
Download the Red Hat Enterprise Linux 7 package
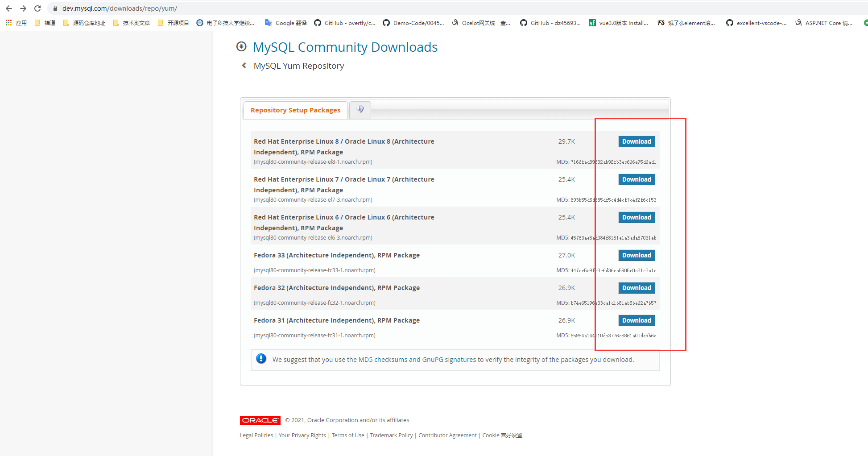tap(637, 179)
